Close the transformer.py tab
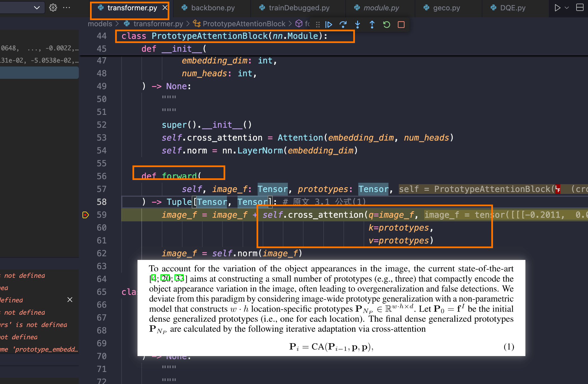Screen dimensions: 588x384 click(165, 8)
